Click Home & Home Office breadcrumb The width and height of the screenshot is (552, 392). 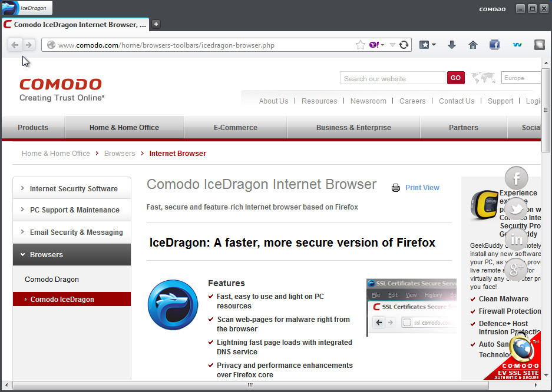(x=55, y=154)
